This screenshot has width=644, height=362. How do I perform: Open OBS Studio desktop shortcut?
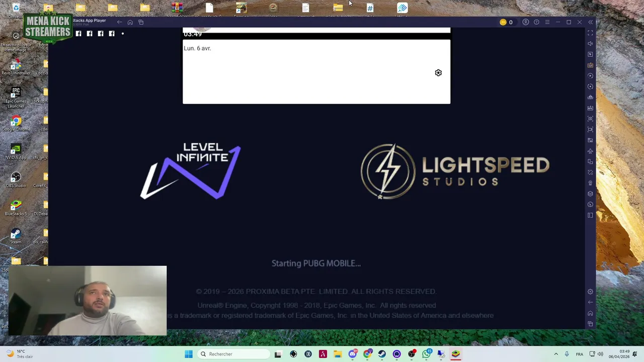[16, 179]
